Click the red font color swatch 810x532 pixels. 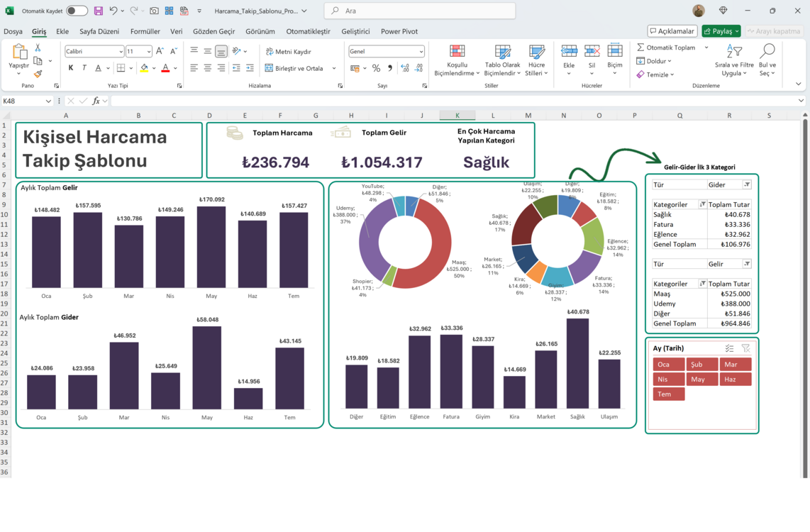point(165,67)
